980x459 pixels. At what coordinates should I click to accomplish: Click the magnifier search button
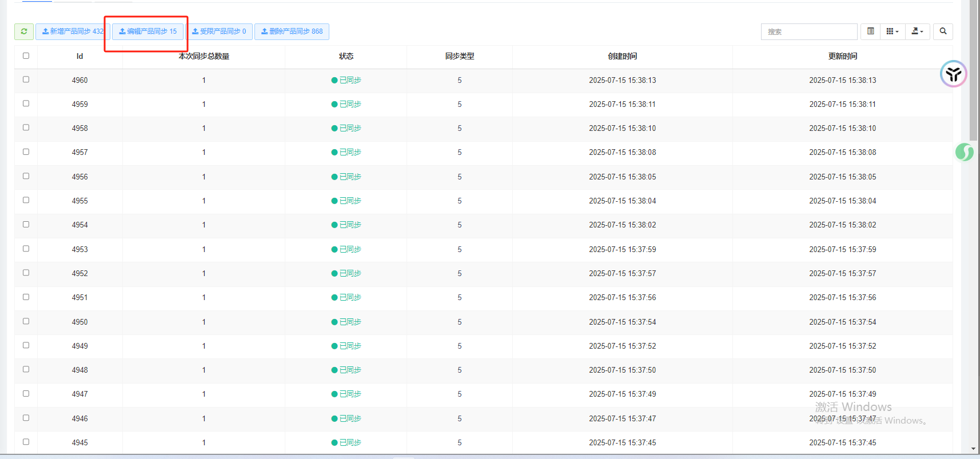[943, 31]
